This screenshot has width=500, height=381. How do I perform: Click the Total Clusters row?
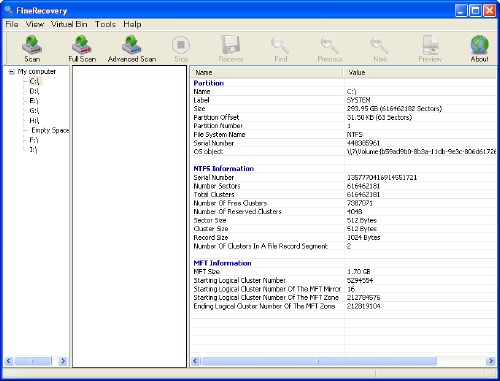point(343,194)
